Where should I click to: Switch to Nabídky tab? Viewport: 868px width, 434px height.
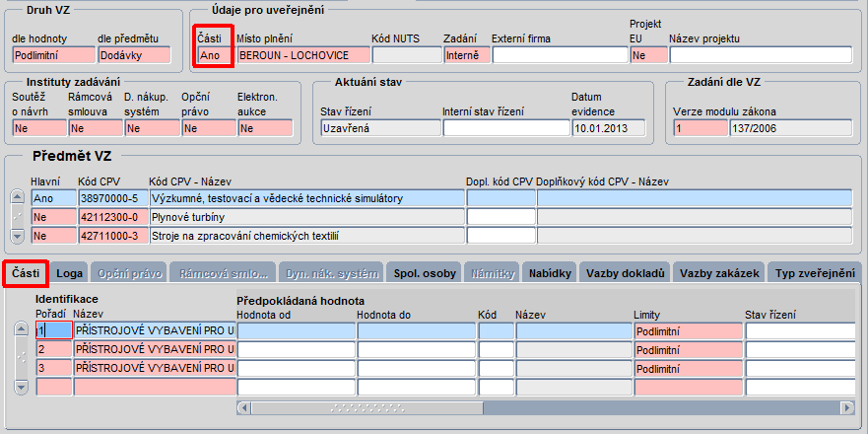coord(550,273)
